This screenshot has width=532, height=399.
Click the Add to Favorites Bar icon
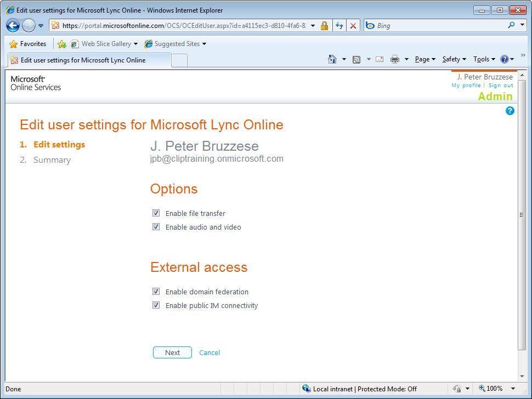coord(62,44)
